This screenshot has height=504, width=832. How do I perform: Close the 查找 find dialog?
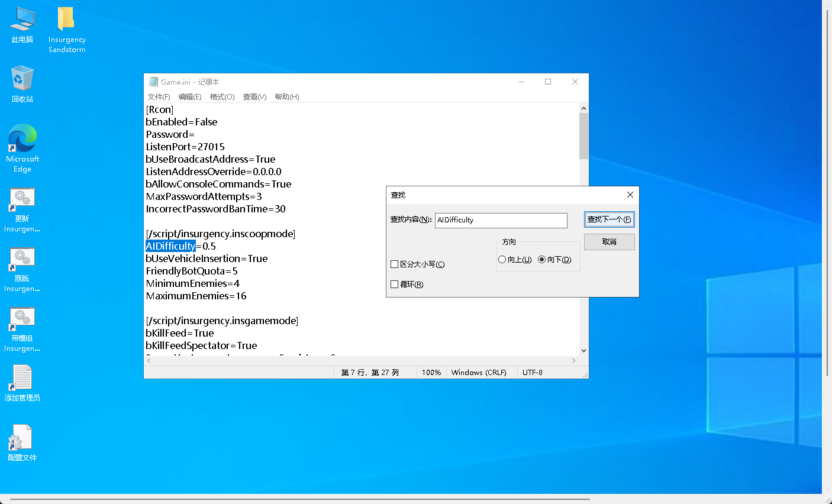[x=630, y=195]
